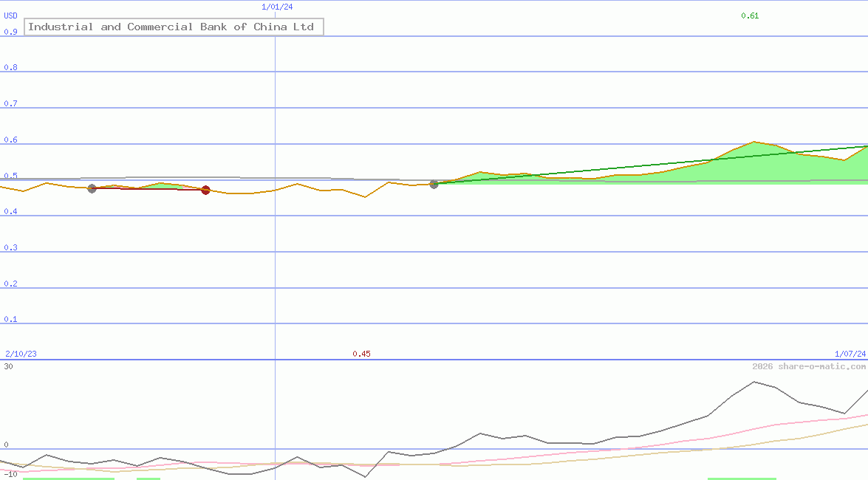Click the 0.3 price axis label
Screen dimensions: 868x480
tap(10, 247)
